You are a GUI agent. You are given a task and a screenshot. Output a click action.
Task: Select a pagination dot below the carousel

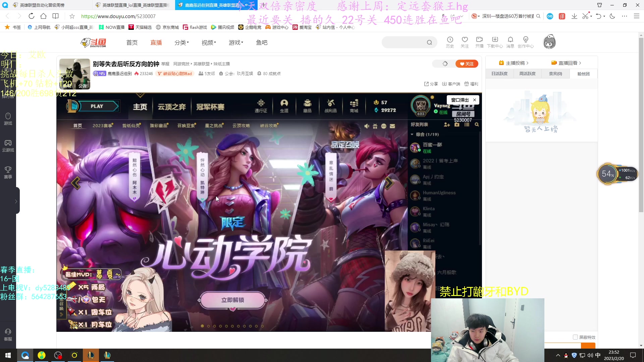[208, 325]
